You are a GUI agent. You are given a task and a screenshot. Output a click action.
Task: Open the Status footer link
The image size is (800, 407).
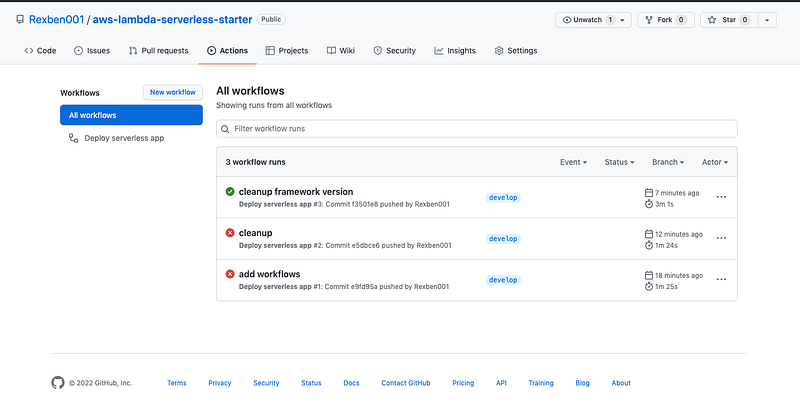coord(311,383)
